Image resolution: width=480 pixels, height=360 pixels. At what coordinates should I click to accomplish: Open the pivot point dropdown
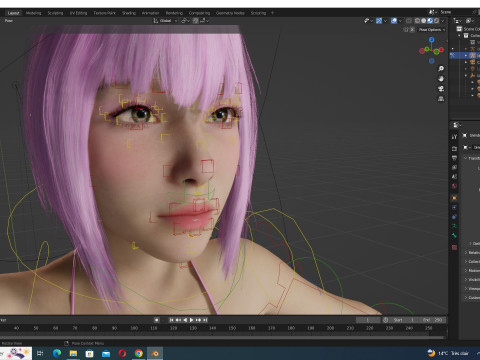coord(185,21)
